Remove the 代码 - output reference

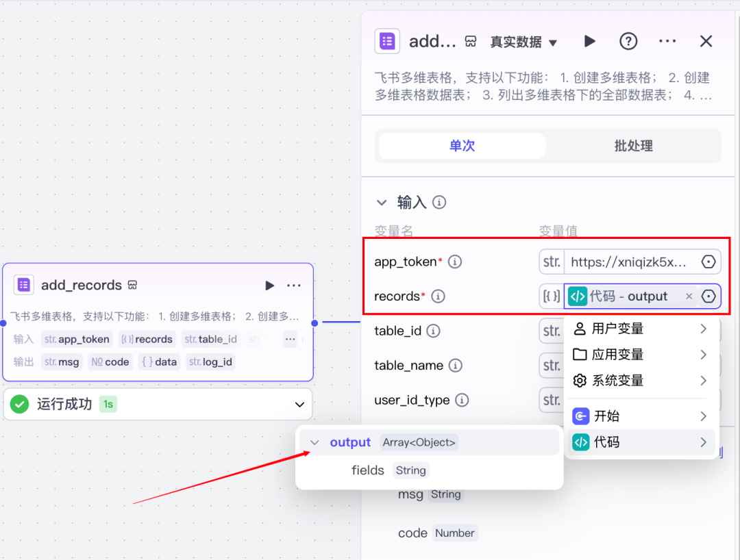(x=689, y=296)
